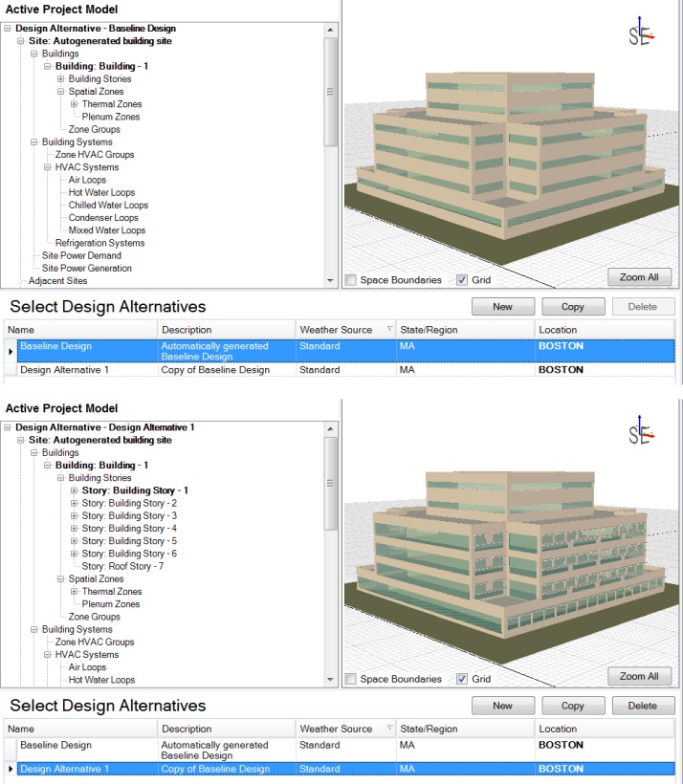Click lower tree scrollbar up arrow
The width and height of the screenshot is (683, 784).
click(x=330, y=429)
